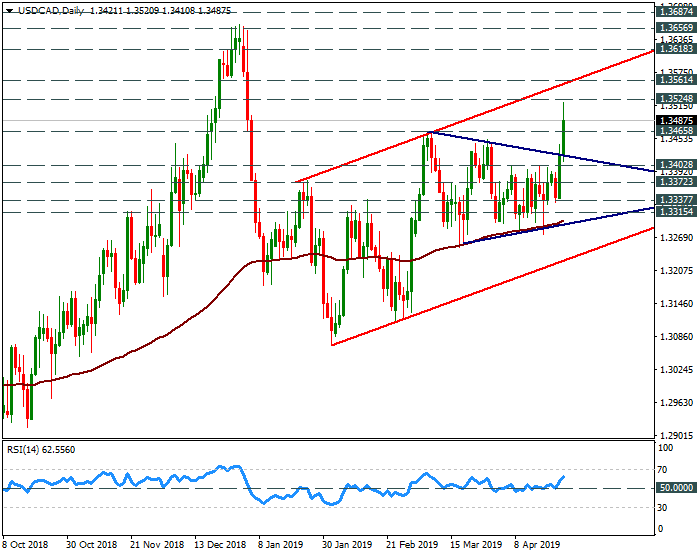Select the 1.36569 horizontal level tag

click(x=676, y=27)
